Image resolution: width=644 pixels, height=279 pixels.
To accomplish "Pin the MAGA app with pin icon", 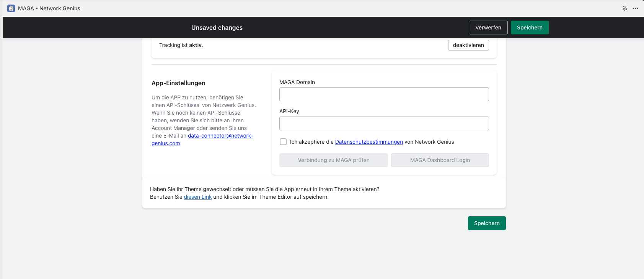I will [x=625, y=8].
